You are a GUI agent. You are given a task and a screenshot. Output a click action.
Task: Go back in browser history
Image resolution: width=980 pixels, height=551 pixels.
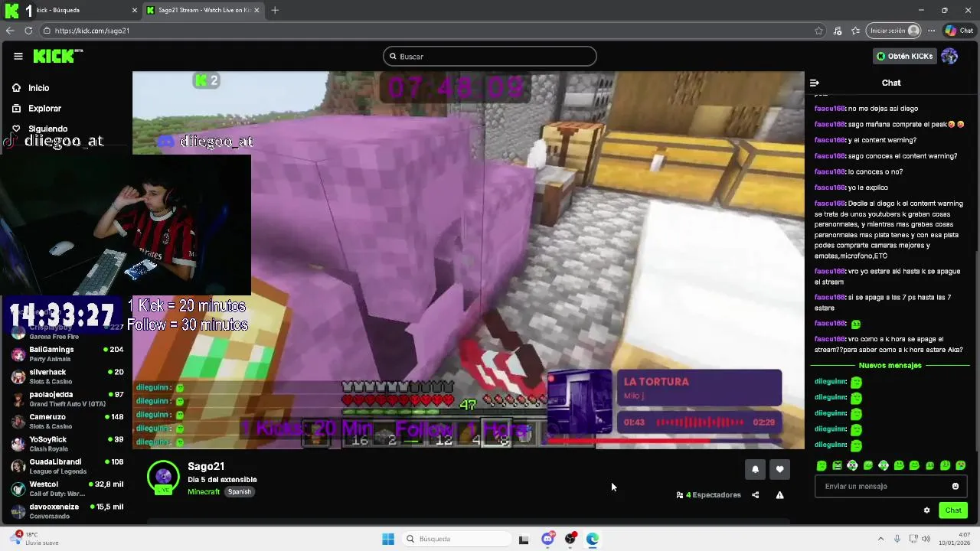point(9,31)
